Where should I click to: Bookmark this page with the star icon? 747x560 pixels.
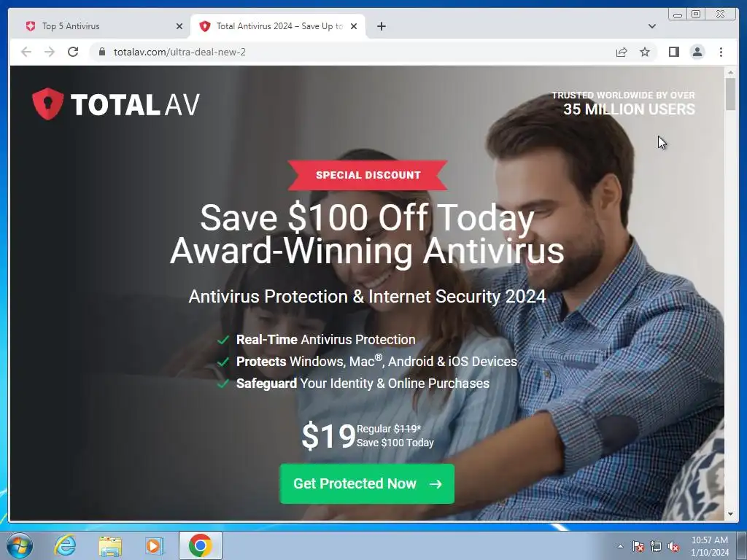[x=645, y=52]
